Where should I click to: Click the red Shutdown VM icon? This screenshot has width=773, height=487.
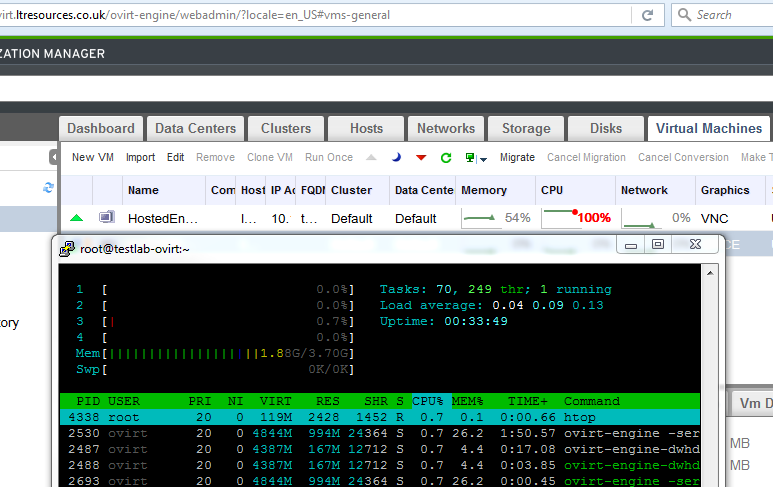(421, 158)
